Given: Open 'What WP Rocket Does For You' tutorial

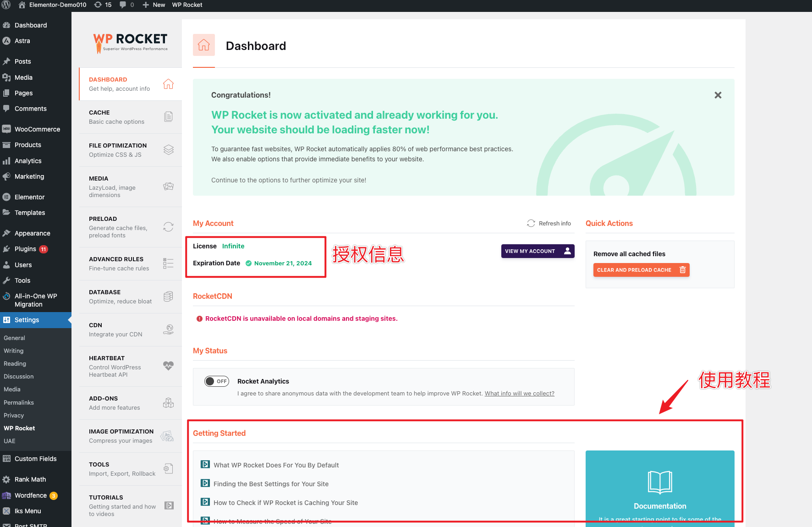Looking at the screenshot, I should tap(276, 465).
